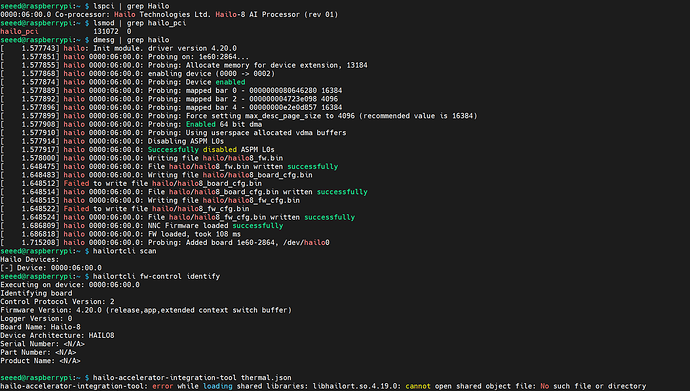Click the red 'hailo_pci' module name
Screen dimensions: 690x391
pyautogui.click(x=19, y=31)
